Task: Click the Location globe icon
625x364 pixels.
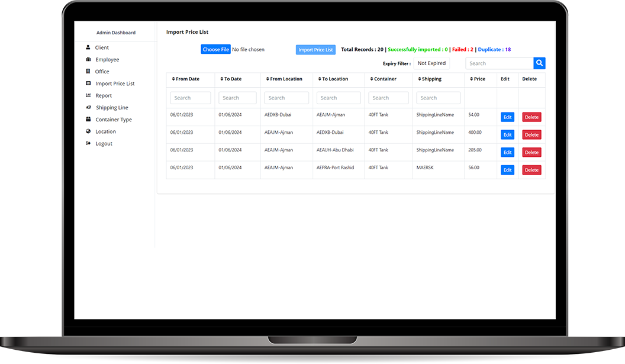Action: [x=88, y=131]
